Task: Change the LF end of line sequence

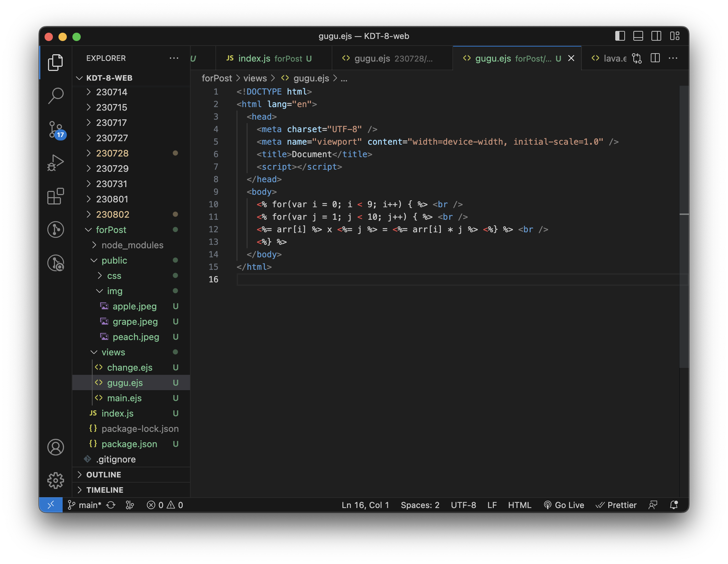Action: pos(492,505)
